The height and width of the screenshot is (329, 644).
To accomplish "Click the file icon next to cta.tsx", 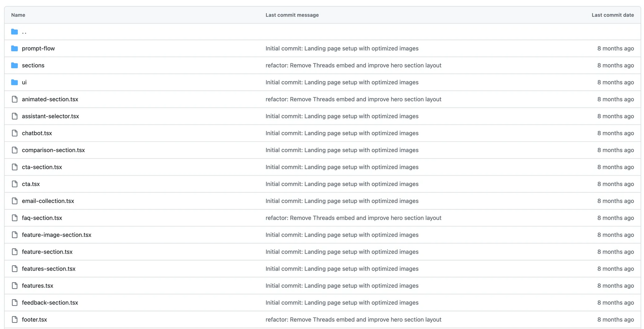I will [14, 184].
